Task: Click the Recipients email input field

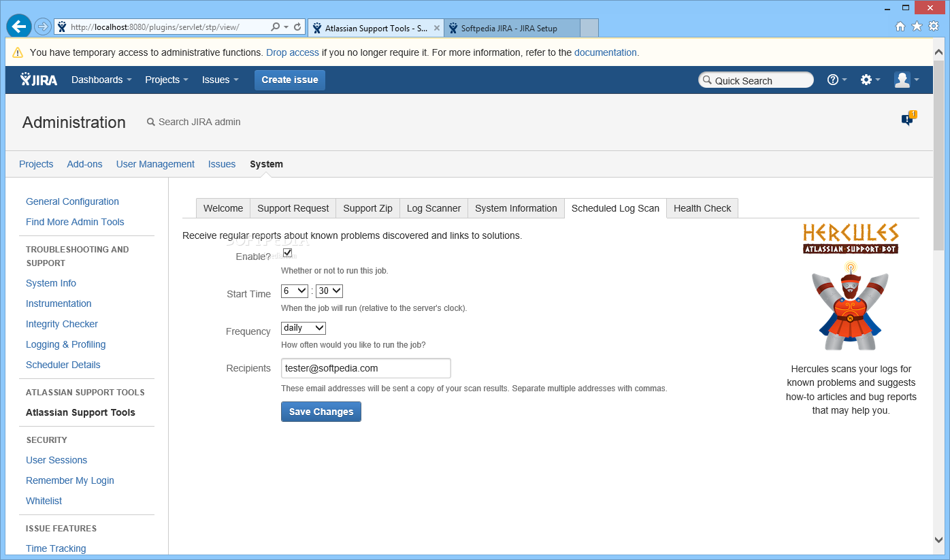Action: point(366,368)
